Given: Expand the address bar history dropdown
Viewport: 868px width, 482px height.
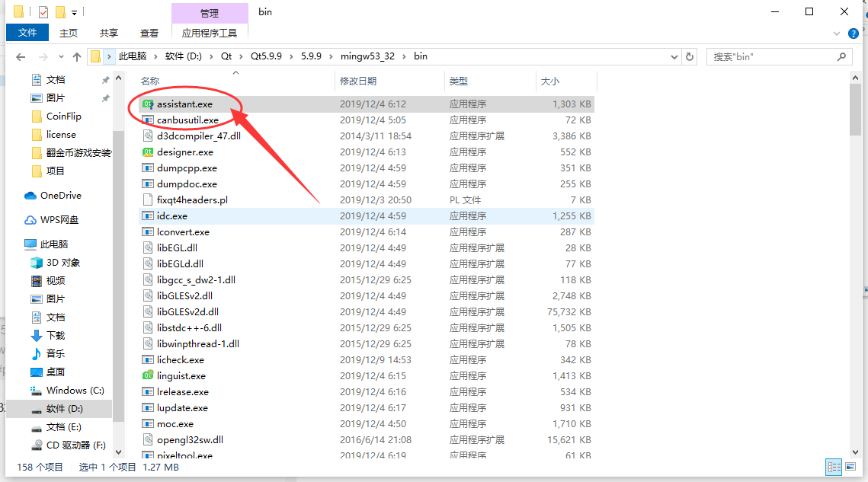Looking at the screenshot, I should [x=674, y=56].
